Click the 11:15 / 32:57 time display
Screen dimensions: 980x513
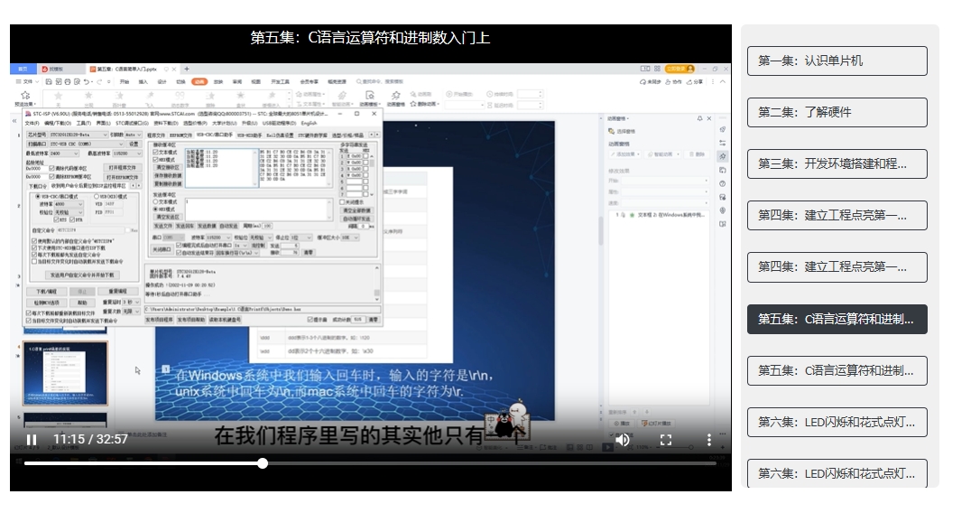point(90,439)
